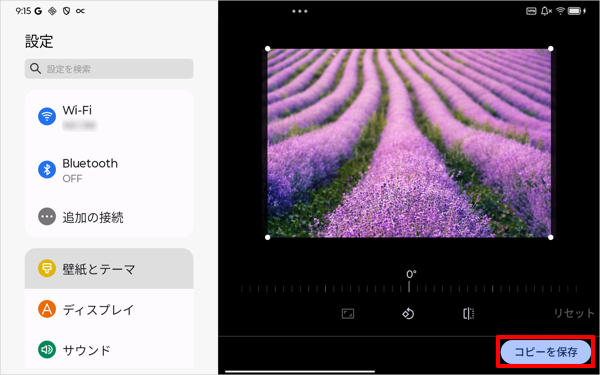Click the bottom-left crop corner handle
The width and height of the screenshot is (600, 375).
click(x=267, y=237)
